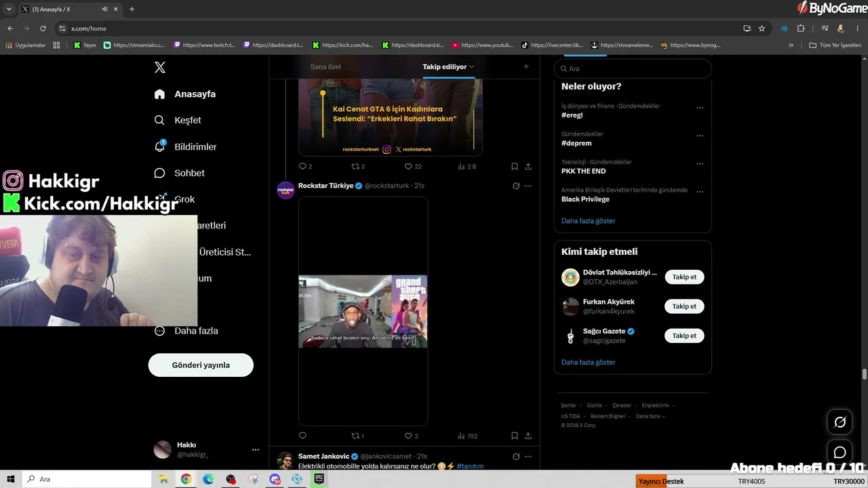
Task: Reply to the Rockstar Türkiye video post
Action: pos(302,436)
